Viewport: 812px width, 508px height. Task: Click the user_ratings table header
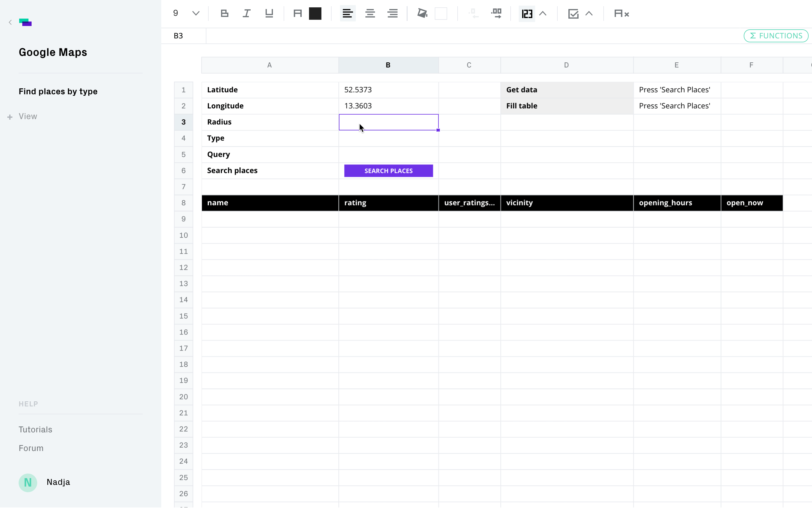pyautogui.click(x=469, y=203)
